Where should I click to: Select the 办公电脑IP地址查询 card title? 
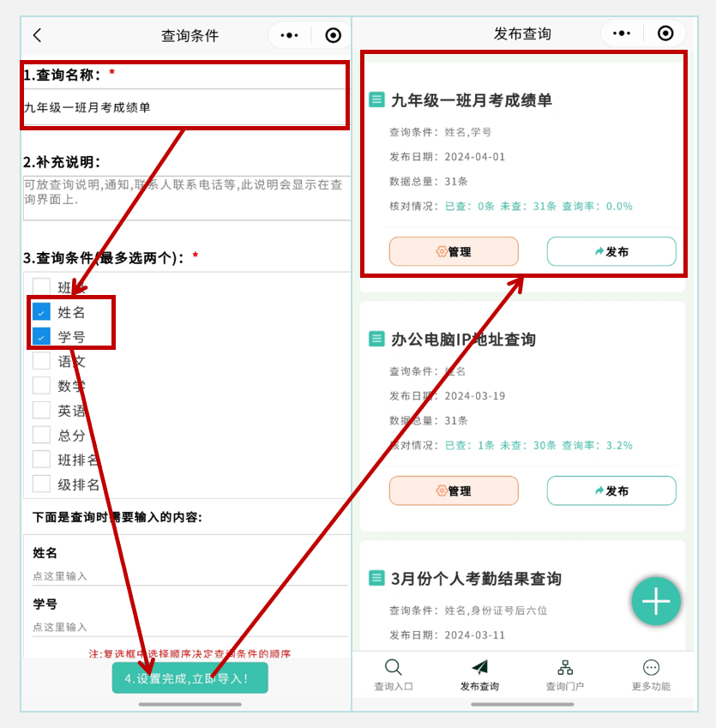(x=463, y=339)
